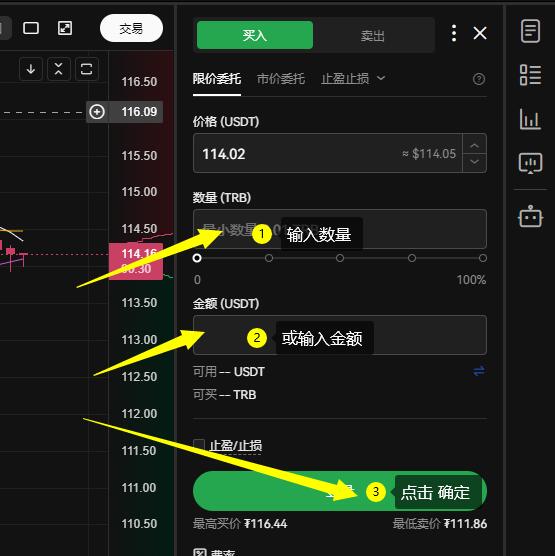
Task: Click the fit screen bracket chart icon
Action: pos(87,69)
